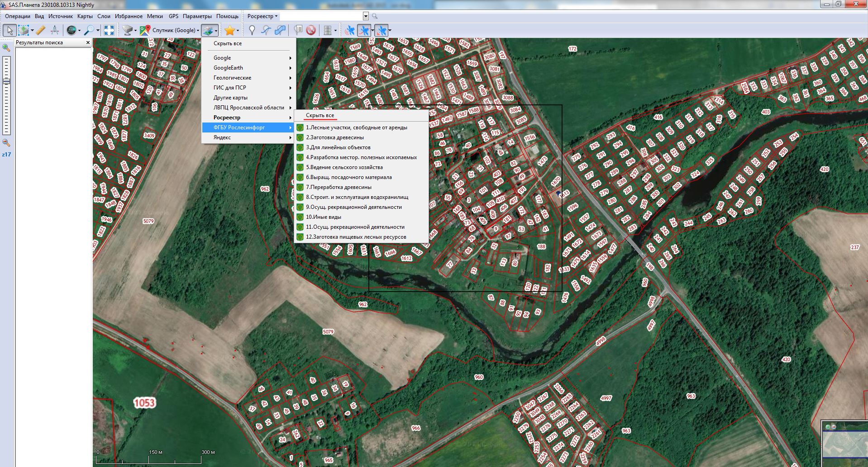Viewport: 868px width, 467px height.
Task: Click the hide all marks icon
Action: (310, 30)
